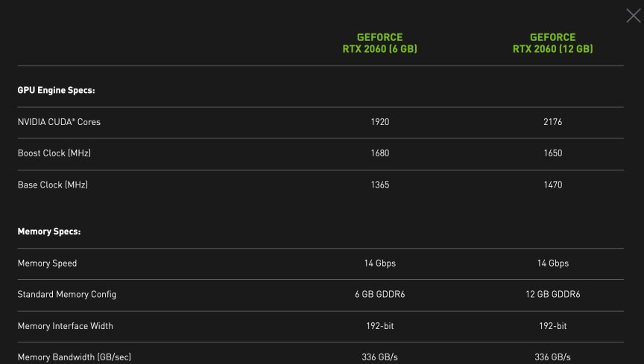Click the 1470 base clock value
This screenshot has height=364, width=644.
click(553, 185)
